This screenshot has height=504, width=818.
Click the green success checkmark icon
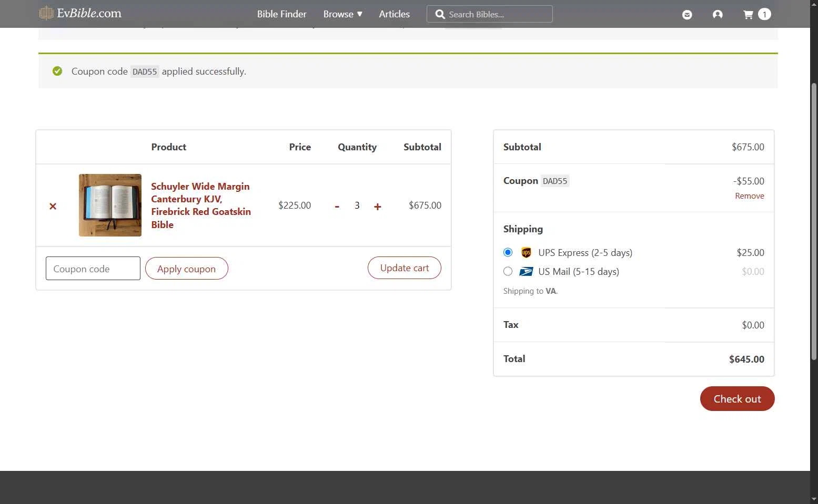57,71
